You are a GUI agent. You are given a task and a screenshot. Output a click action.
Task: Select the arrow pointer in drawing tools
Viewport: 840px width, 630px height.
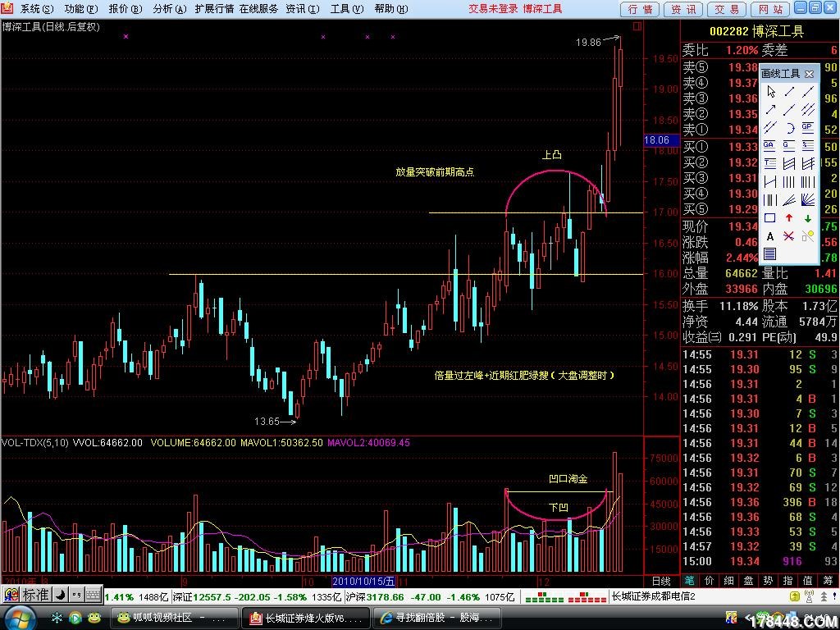(x=770, y=91)
